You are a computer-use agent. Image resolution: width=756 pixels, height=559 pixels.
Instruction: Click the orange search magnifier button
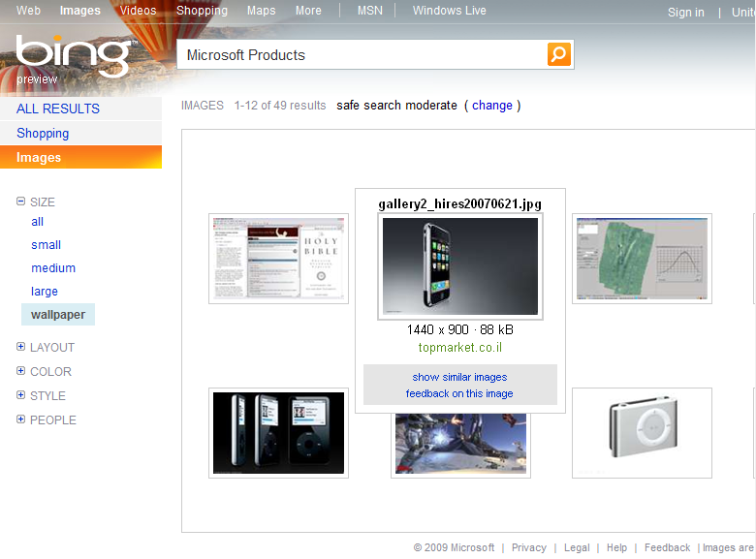coord(559,54)
